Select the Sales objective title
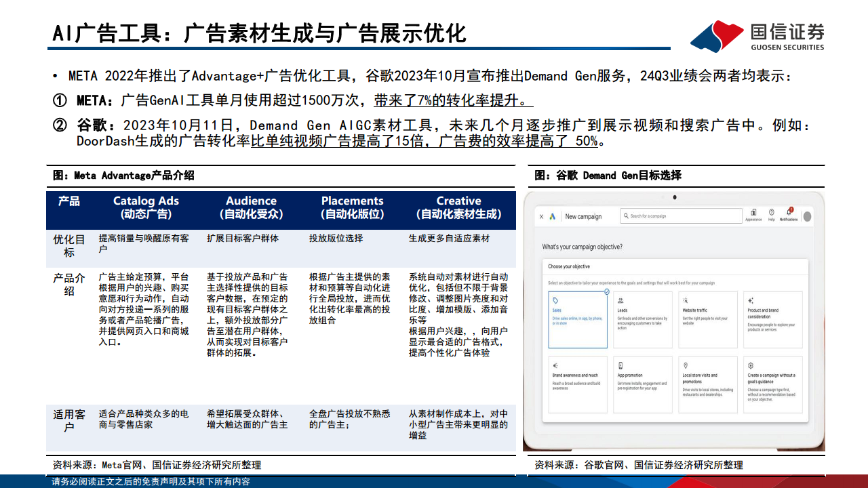Viewport: 868px width, 488px height. pos(557,310)
